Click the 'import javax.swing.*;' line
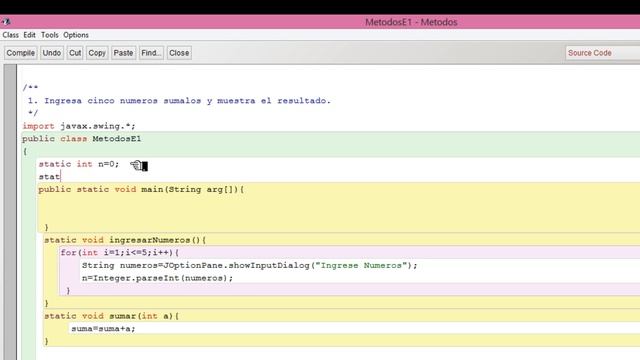 coord(79,126)
